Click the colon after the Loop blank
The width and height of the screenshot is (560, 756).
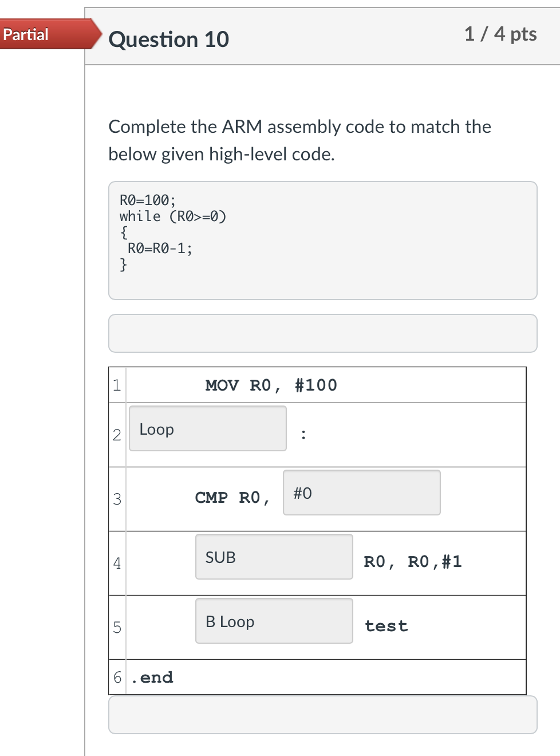click(302, 433)
